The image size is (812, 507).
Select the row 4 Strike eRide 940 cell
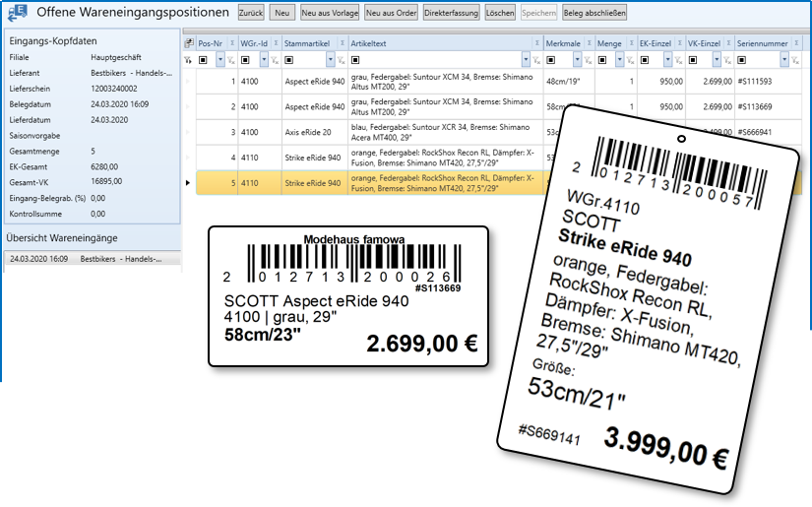[313, 158]
